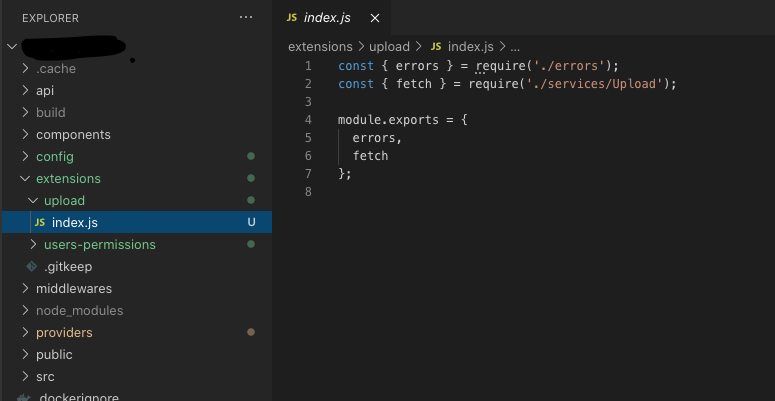
Task: Expand the users-permissions folder chevron
Action: (x=34, y=244)
